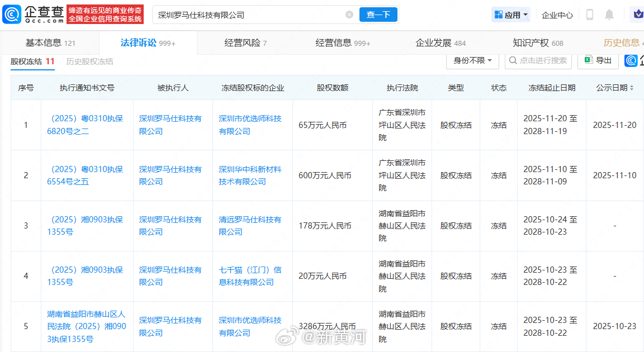Open row 2 被执行人 深圳罗马仕科技有限公司
This screenshot has height=352, width=644.
click(171, 175)
